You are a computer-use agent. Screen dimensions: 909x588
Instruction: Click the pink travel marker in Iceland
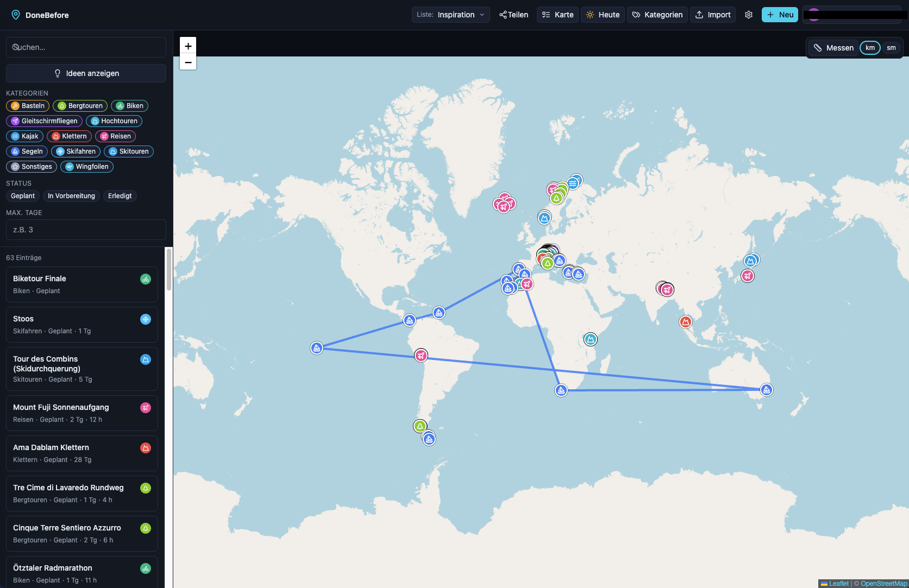click(504, 206)
